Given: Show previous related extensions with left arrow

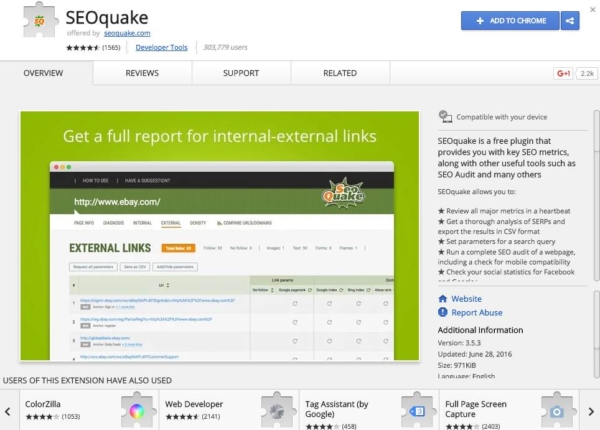Looking at the screenshot, I should coord(8,411).
